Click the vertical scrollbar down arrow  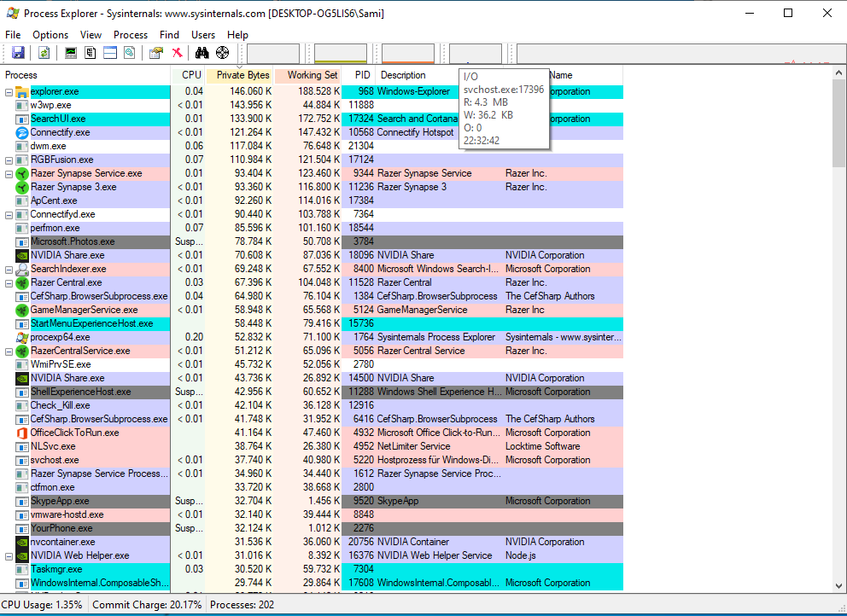point(838,586)
